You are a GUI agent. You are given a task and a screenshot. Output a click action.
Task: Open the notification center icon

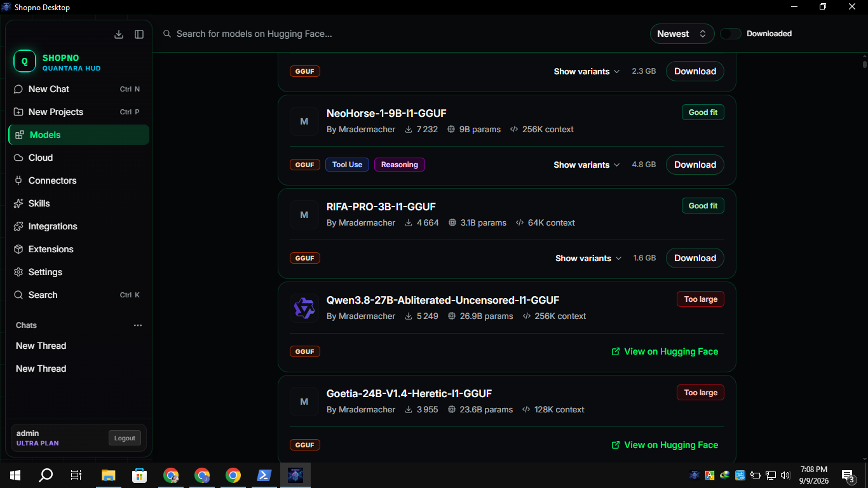[848, 475]
